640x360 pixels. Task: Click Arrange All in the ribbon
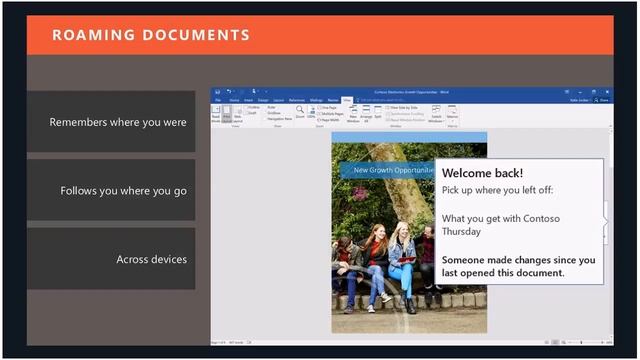click(x=366, y=114)
